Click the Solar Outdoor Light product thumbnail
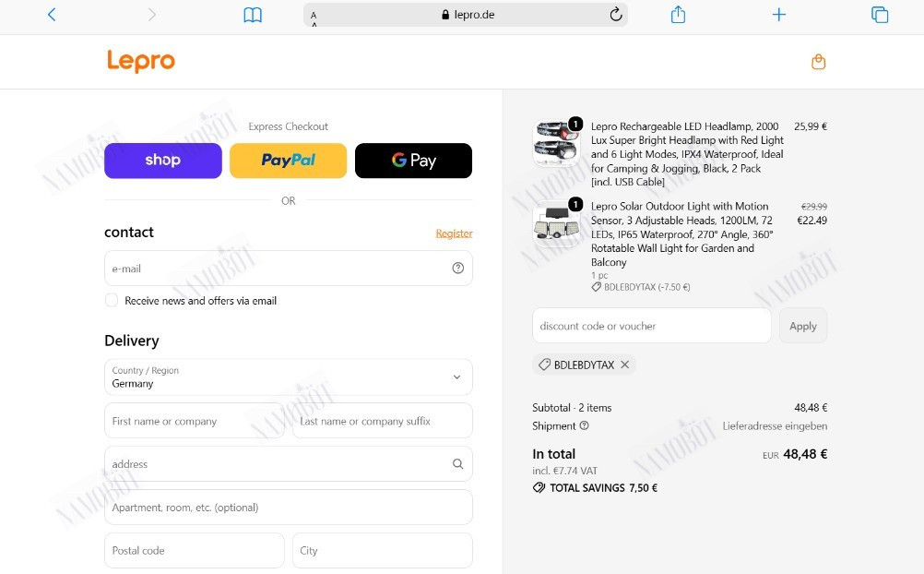The image size is (924, 574). tap(556, 223)
